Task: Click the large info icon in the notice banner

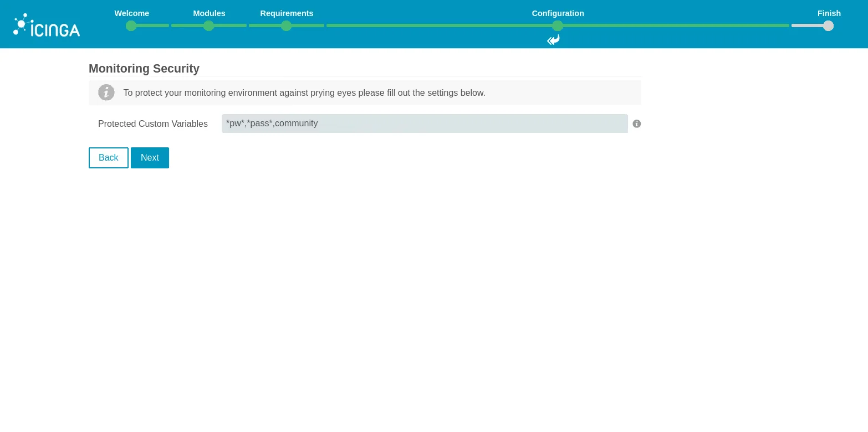Action: pos(106,92)
